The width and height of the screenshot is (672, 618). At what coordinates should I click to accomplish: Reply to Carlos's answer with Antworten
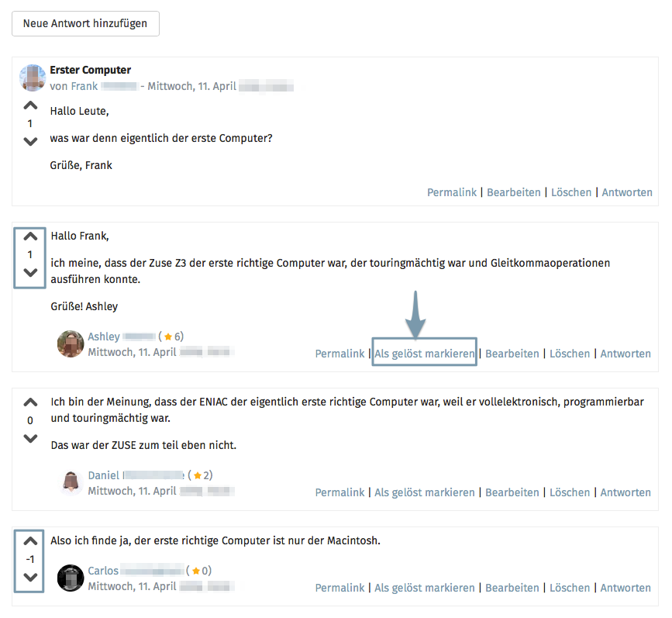pyautogui.click(x=625, y=588)
